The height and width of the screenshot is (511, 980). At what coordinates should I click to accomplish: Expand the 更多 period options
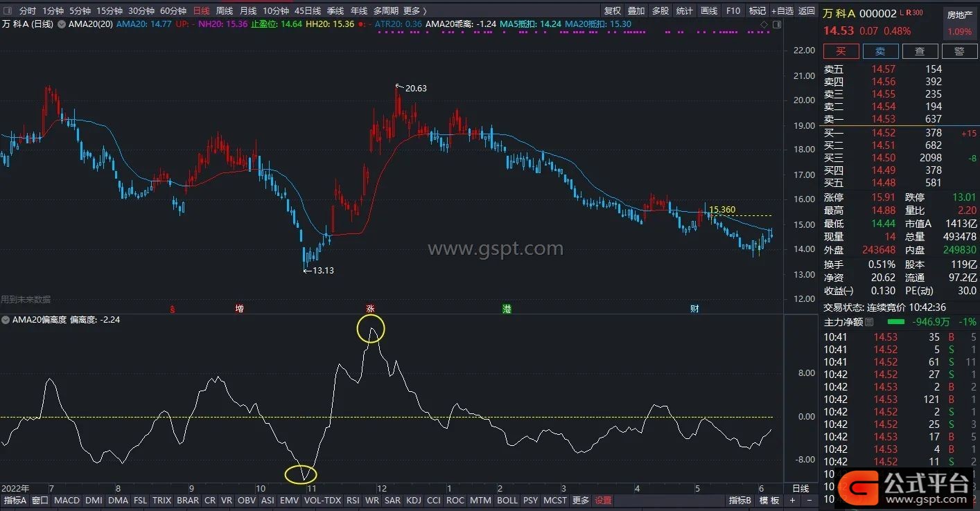[414, 10]
